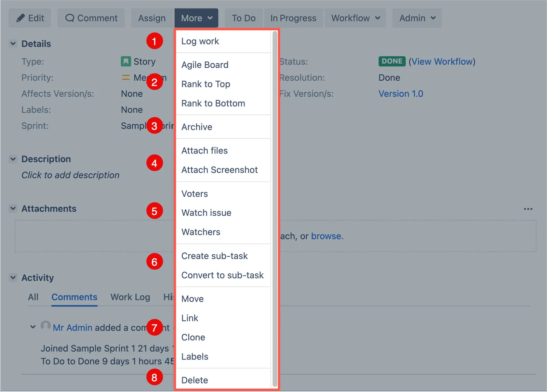The width and height of the screenshot is (547, 392).
Task: Collapse the Activity section chevron
Action: pyautogui.click(x=13, y=278)
